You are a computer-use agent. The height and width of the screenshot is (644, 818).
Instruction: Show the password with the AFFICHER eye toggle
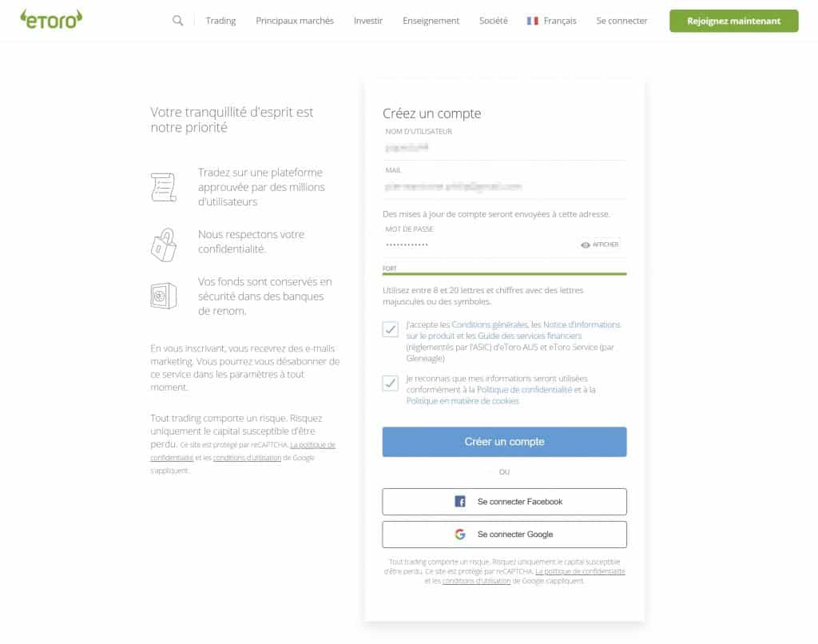602,244
